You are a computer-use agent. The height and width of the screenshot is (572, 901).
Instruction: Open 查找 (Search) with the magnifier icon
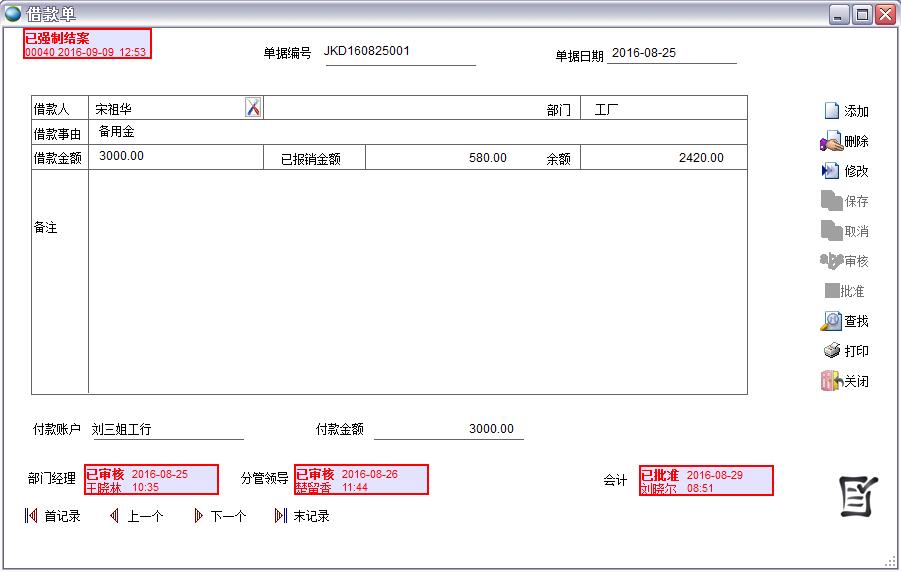(831, 321)
